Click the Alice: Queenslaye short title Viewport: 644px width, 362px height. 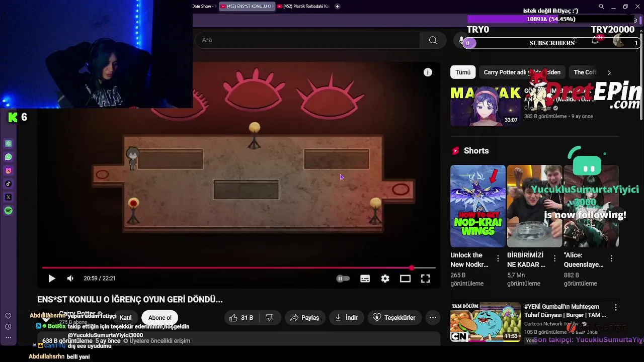click(x=584, y=259)
